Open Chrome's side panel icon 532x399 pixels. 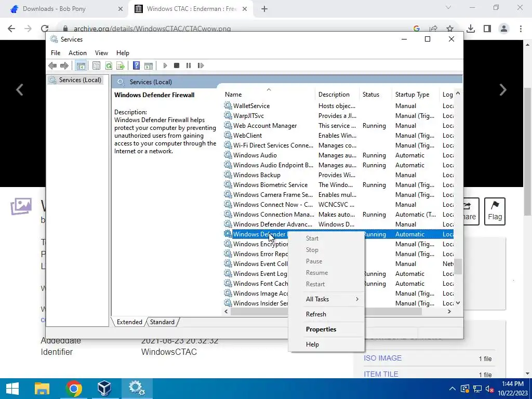point(487,29)
